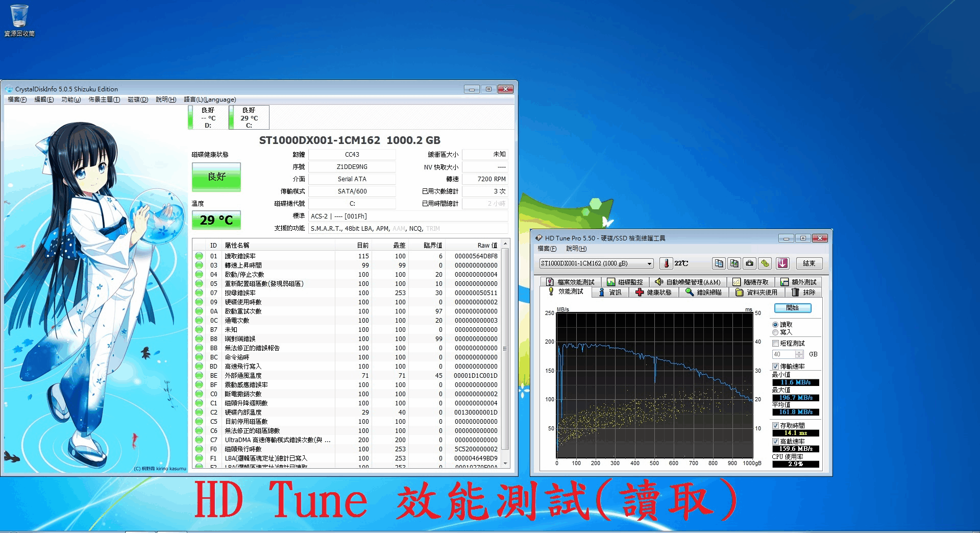This screenshot has width=980, height=533.
Task: Click the 屬性名稱 column header
Action: pos(279,246)
